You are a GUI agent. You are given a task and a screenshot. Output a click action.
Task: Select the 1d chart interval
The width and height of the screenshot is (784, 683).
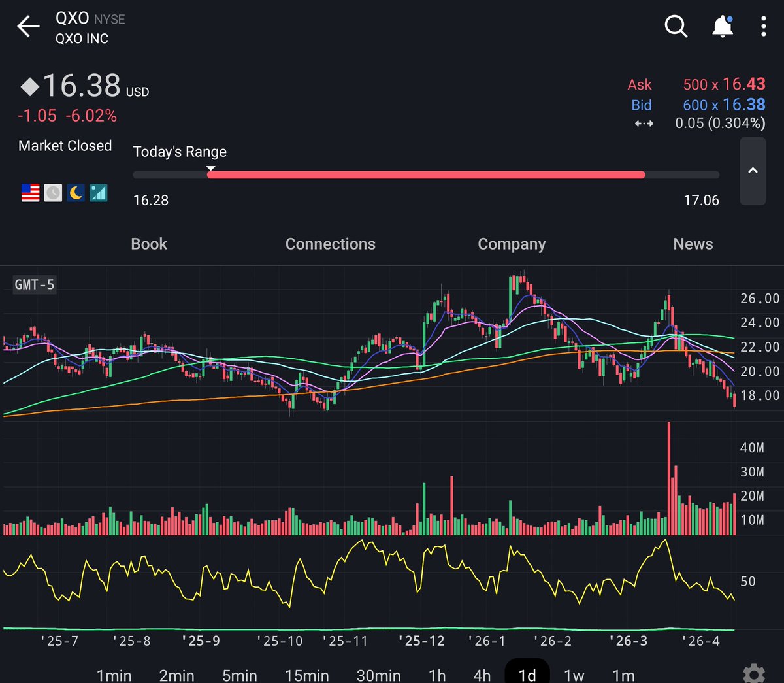point(527,673)
